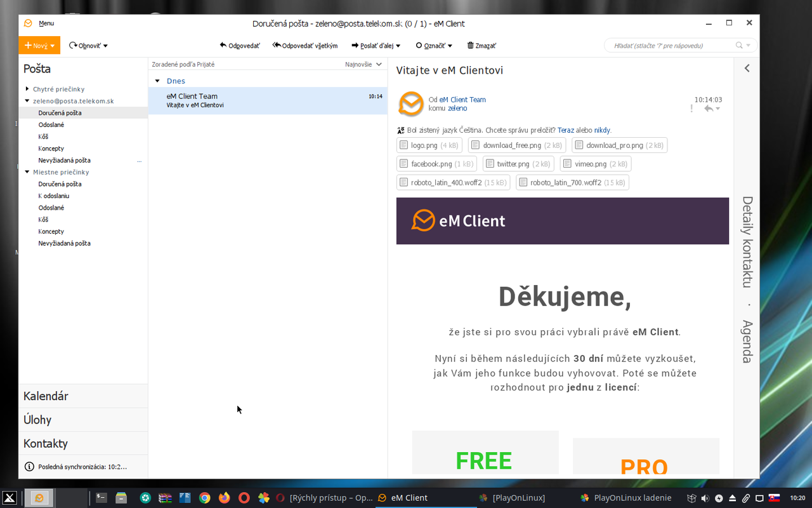Open the Agenda sidebar tab
The image size is (812, 508).
pyautogui.click(x=747, y=342)
